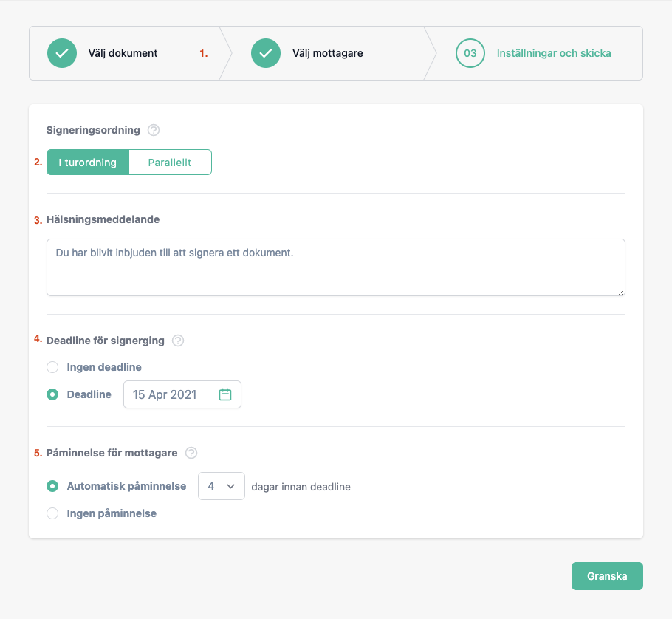Screen dimensions: 672x619
Task: Open help icon next to Påminnelse för mottagare
Action: click(x=191, y=453)
